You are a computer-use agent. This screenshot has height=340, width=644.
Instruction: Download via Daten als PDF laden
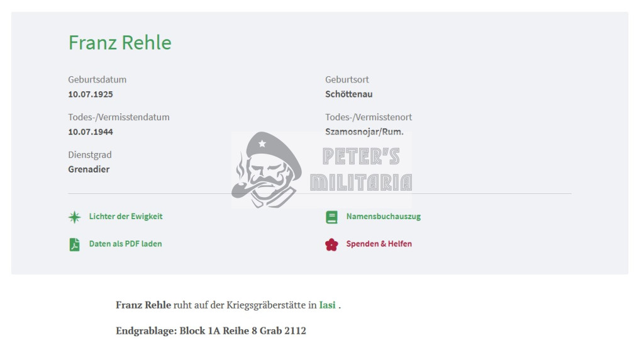(x=125, y=244)
